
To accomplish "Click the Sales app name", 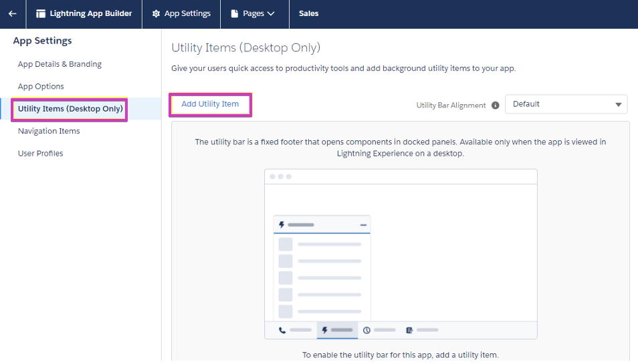I will pyautogui.click(x=308, y=13).
